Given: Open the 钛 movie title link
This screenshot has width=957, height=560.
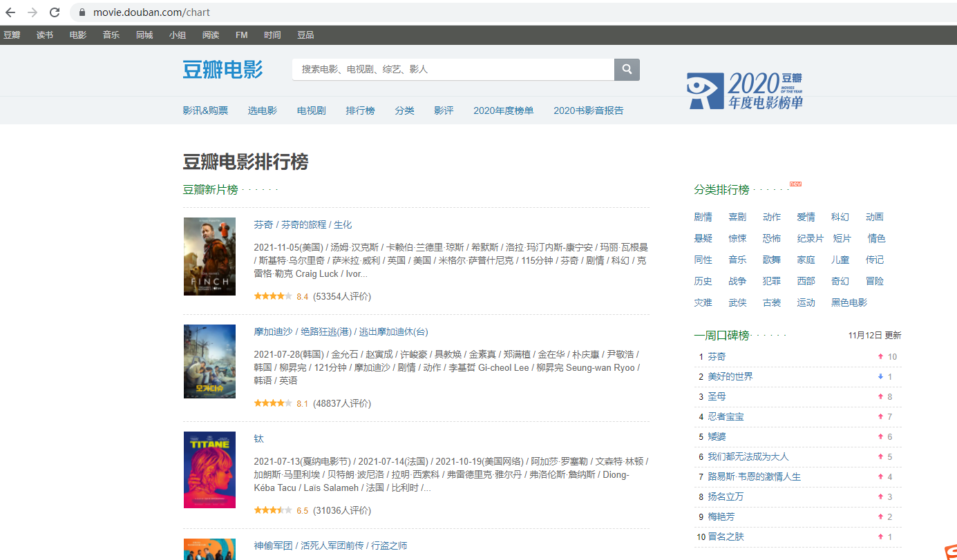Looking at the screenshot, I should click(258, 438).
